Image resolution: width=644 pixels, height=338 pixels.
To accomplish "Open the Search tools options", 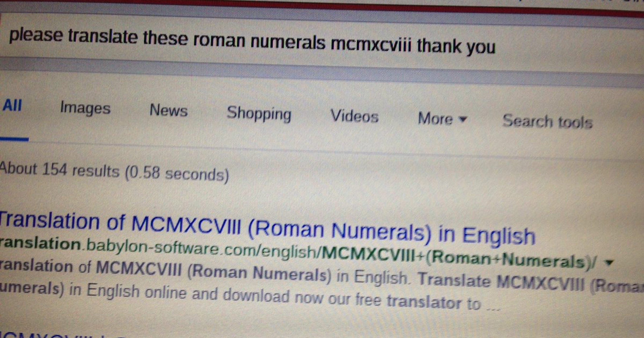I will [x=547, y=121].
